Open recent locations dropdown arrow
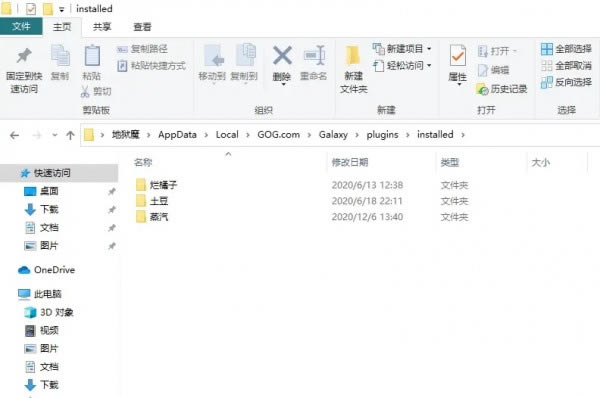This screenshot has height=398, width=600. point(55,135)
